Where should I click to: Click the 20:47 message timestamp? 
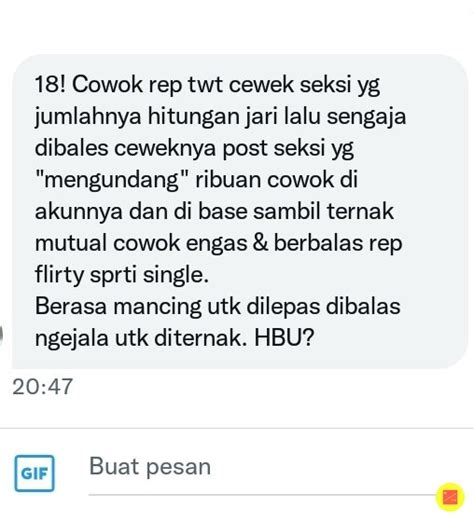[42, 386]
